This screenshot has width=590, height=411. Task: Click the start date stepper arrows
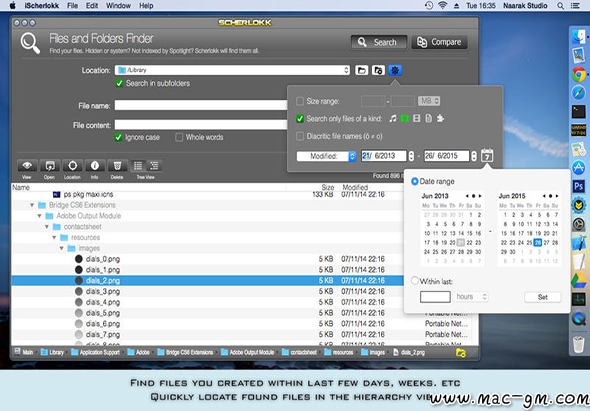click(x=411, y=156)
